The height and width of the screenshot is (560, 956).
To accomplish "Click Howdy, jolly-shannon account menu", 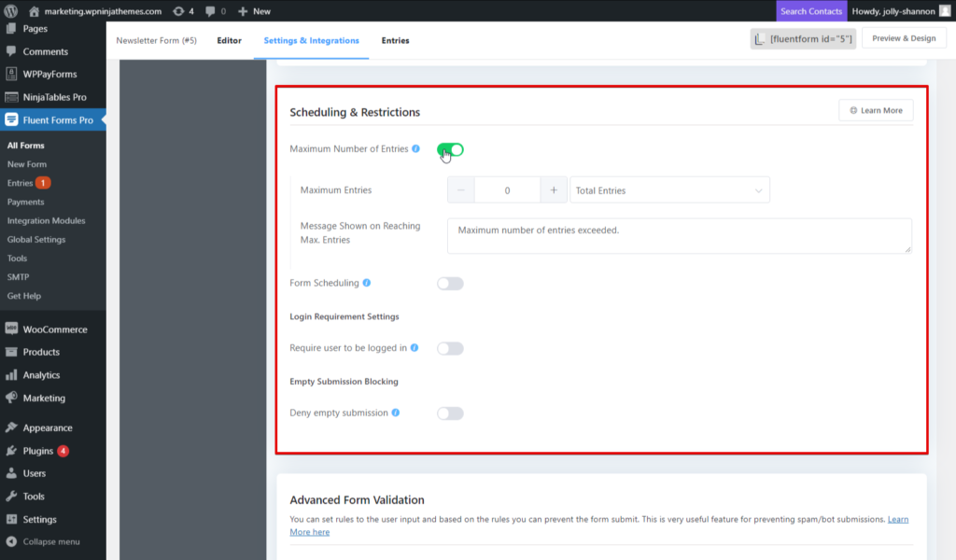I will [893, 11].
